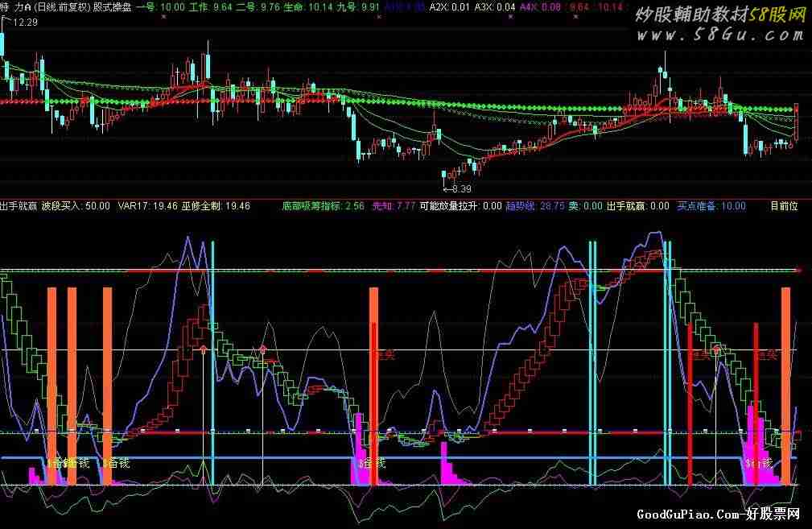
Task: Click the first red arrow marker on left
Action: point(204,349)
